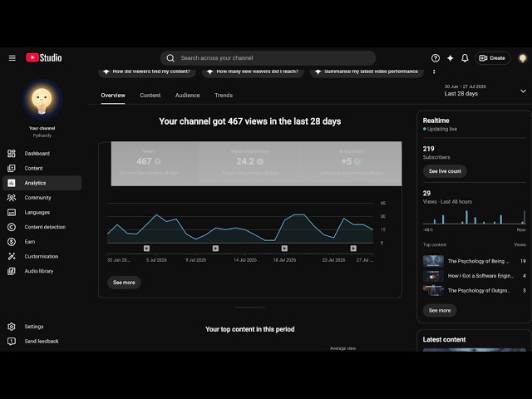Click the Send feedback icon

(x=12, y=342)
